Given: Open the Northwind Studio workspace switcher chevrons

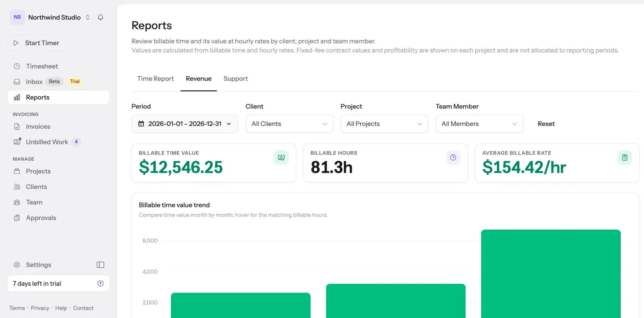Looking at the screenshot, I should 88,17.
